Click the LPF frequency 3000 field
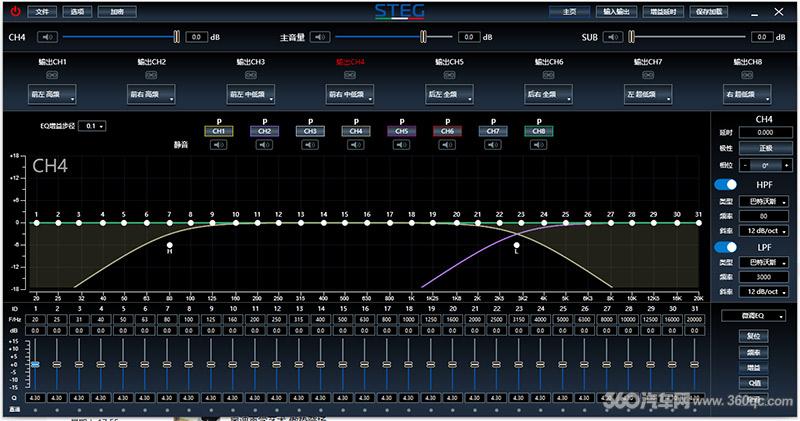800x421 pixels. click(764, 277)
